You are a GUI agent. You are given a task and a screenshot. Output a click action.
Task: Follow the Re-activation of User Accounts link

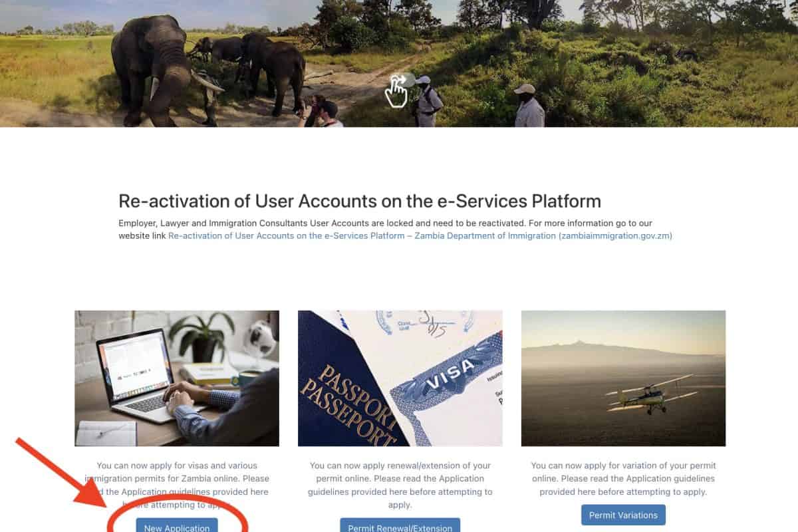pyautogui.click(x=420, y=235)
